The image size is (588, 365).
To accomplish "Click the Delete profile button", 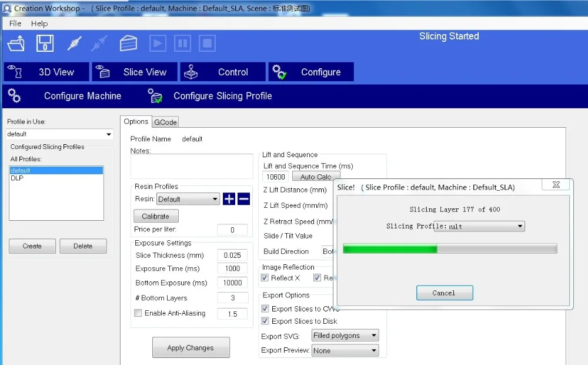I will (83, 246).
